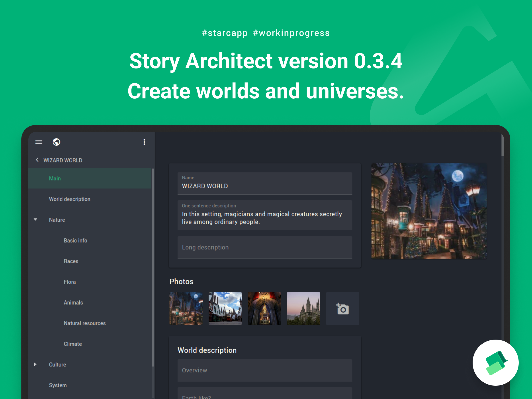Open World description in sidebar
Image resolution: width=532 pixels, height=399 pixels.
(x=90, y=199)
